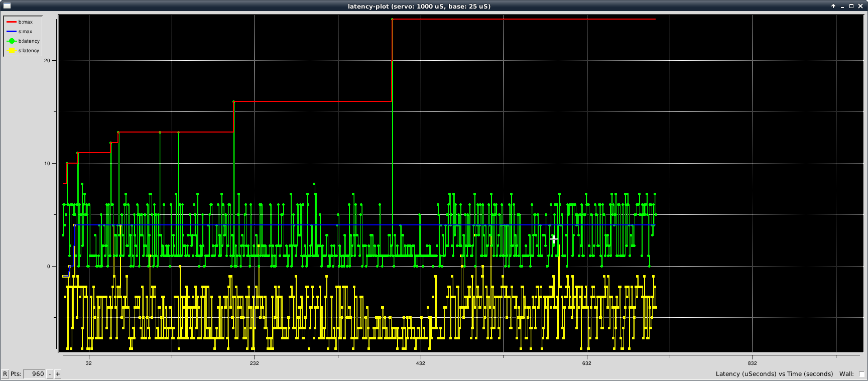Decrease points with the minus button
The height and width of the screenshot is (381, 868).
pos(50,374)
